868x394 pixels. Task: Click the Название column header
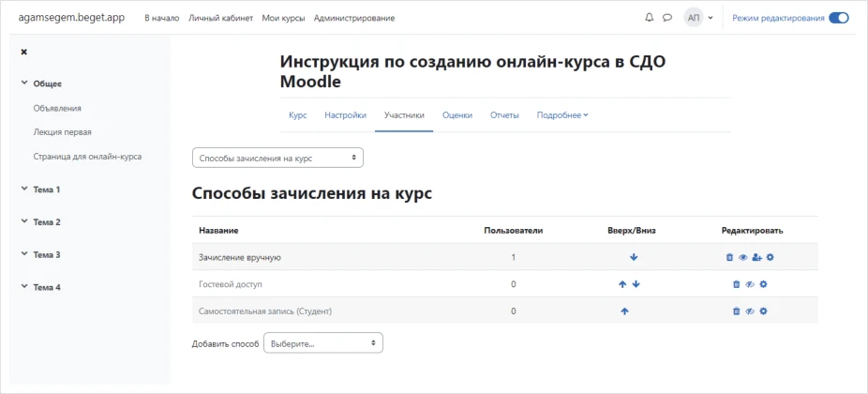pos(218,230)
